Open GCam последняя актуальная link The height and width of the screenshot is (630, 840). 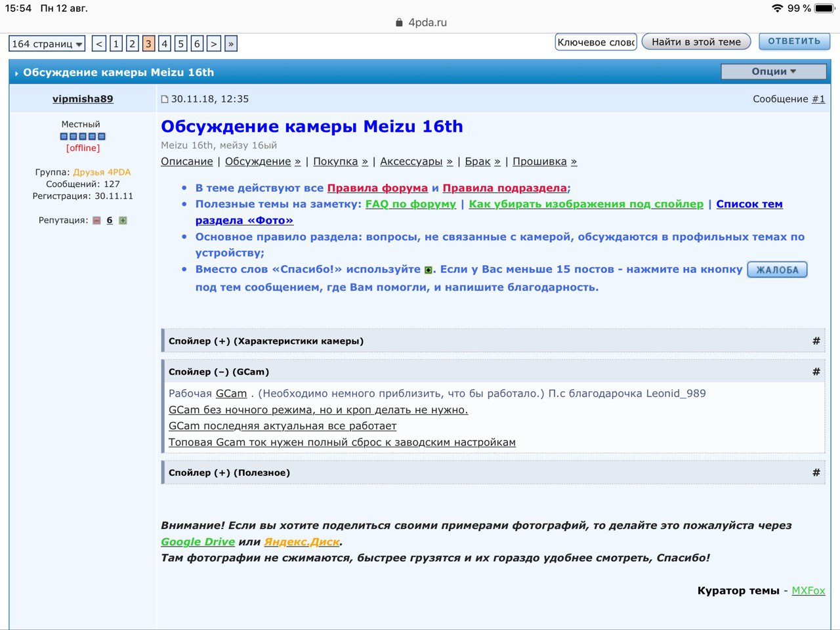click(282, 426)
